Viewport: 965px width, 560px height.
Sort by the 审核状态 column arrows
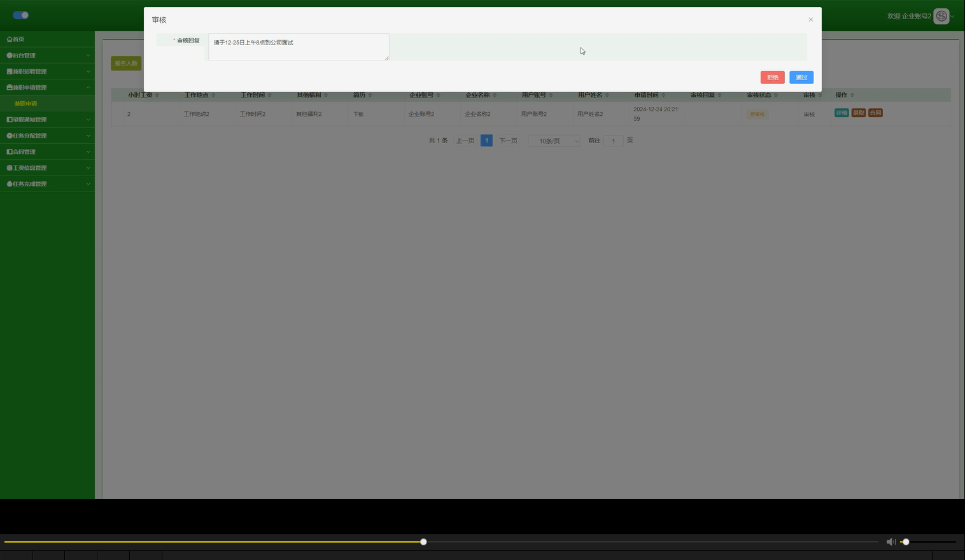(x=775, y=95)
